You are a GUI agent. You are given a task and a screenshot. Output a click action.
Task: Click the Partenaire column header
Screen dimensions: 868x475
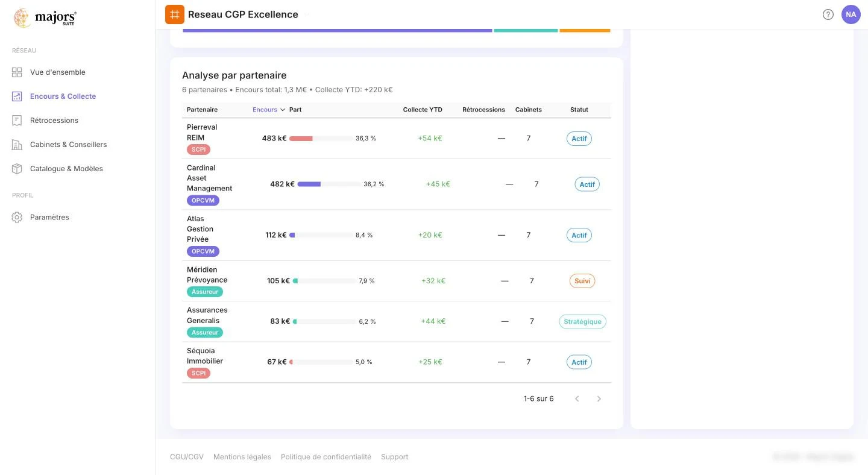[x=202, y=110]
